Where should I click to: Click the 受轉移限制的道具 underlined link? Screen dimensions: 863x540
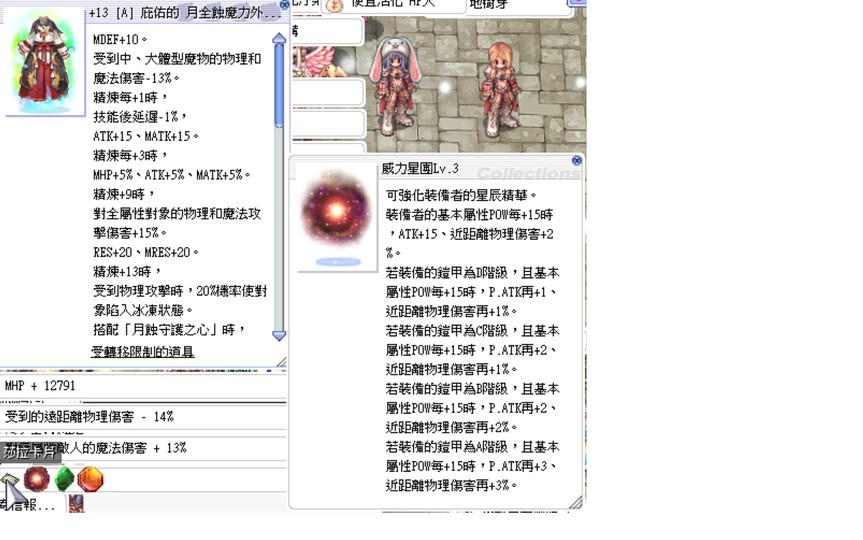point(143,352)
